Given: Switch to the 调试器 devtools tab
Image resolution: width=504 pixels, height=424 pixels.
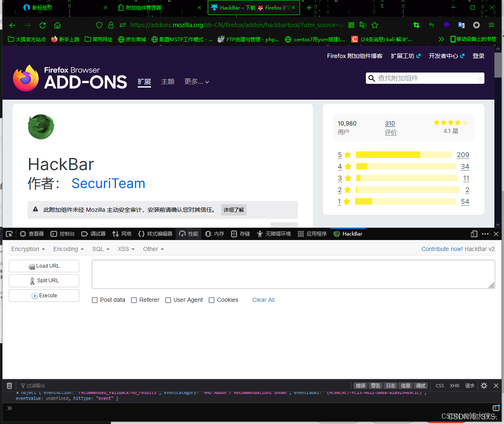Looking at the screenshot, I should pos(93,234).
